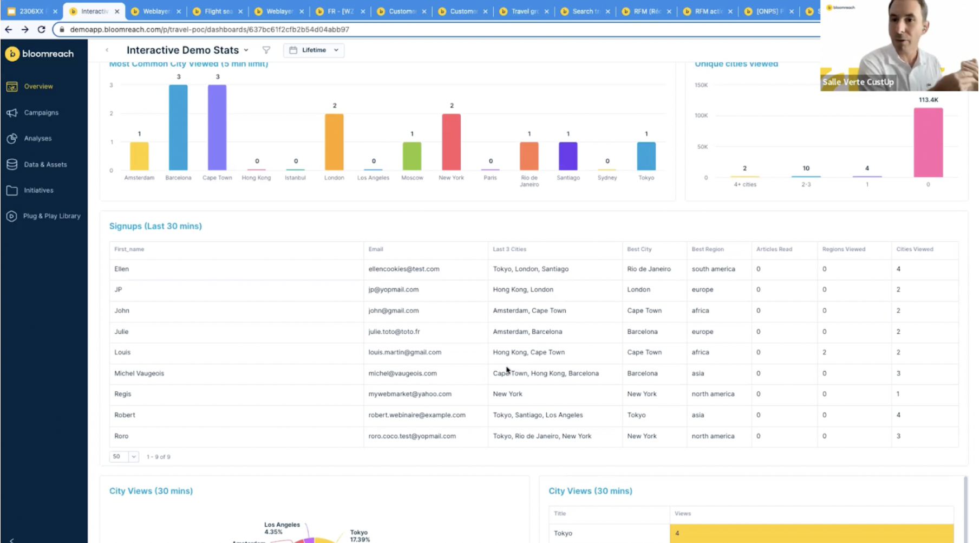Click name Michel Vaugeois

click(x=139, y=373)
